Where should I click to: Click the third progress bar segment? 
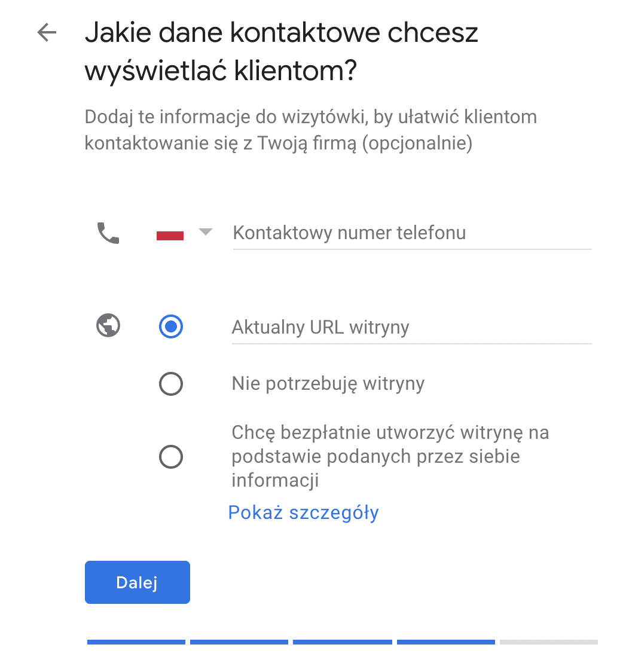(343, 642)
